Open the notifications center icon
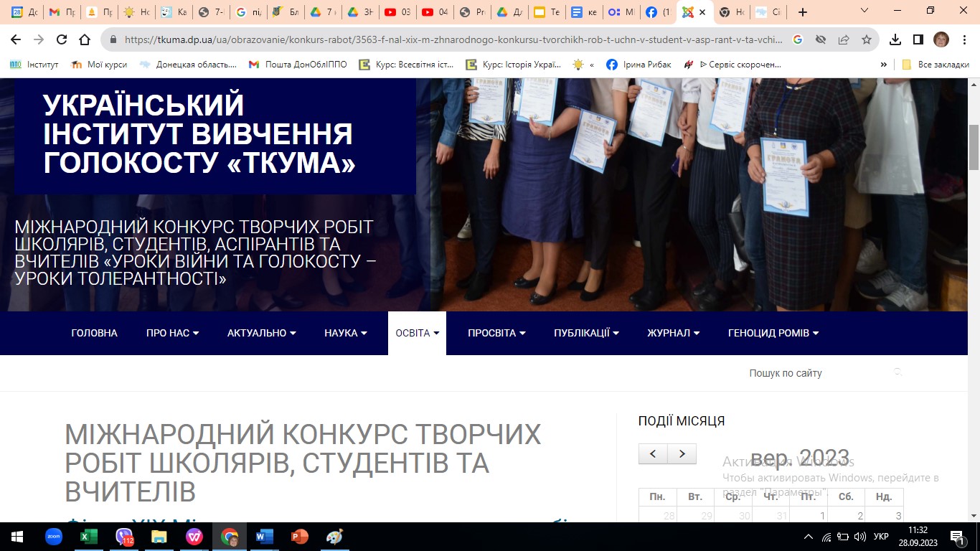This screenshot has width=980, height=551. (957, 536)
